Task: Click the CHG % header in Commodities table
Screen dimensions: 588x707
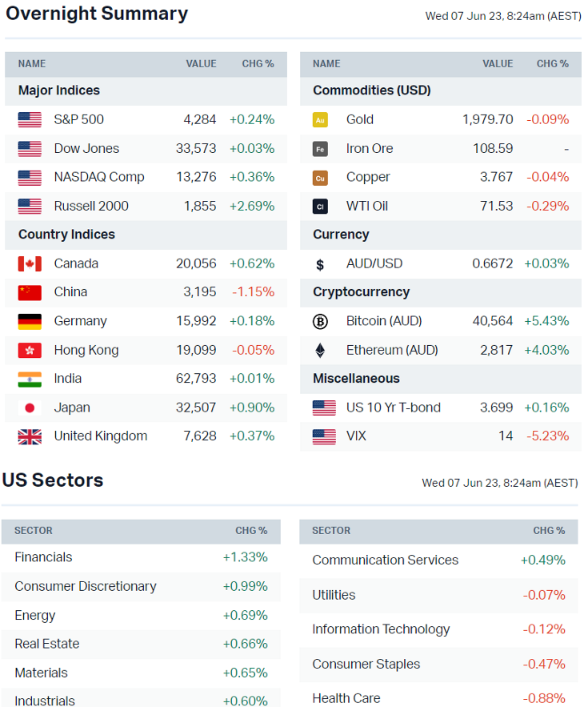Action: [x=552, y=64]
